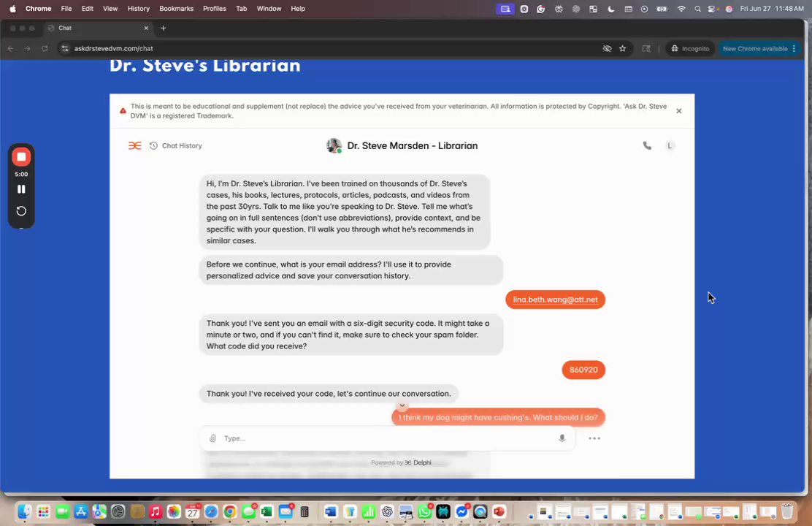Bookmark this page with the star
Image resolution: width=812 pixels, height=526 pixels.
click(x=622, y=49)
